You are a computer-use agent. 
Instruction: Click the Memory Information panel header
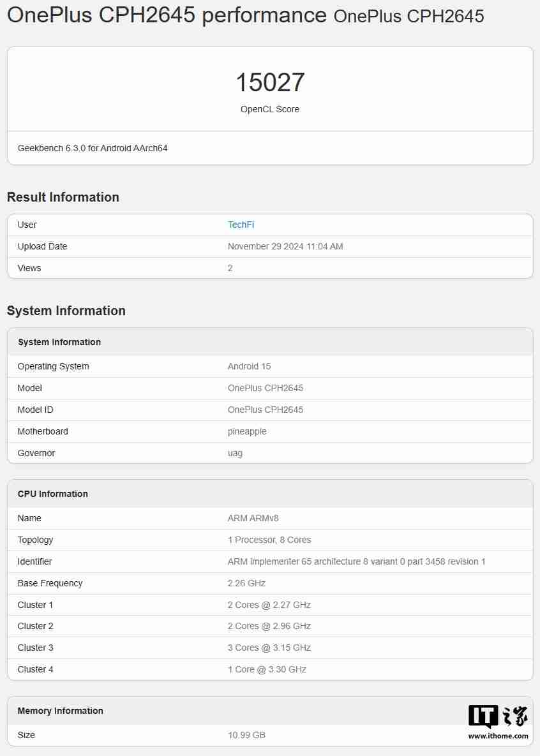60,710
